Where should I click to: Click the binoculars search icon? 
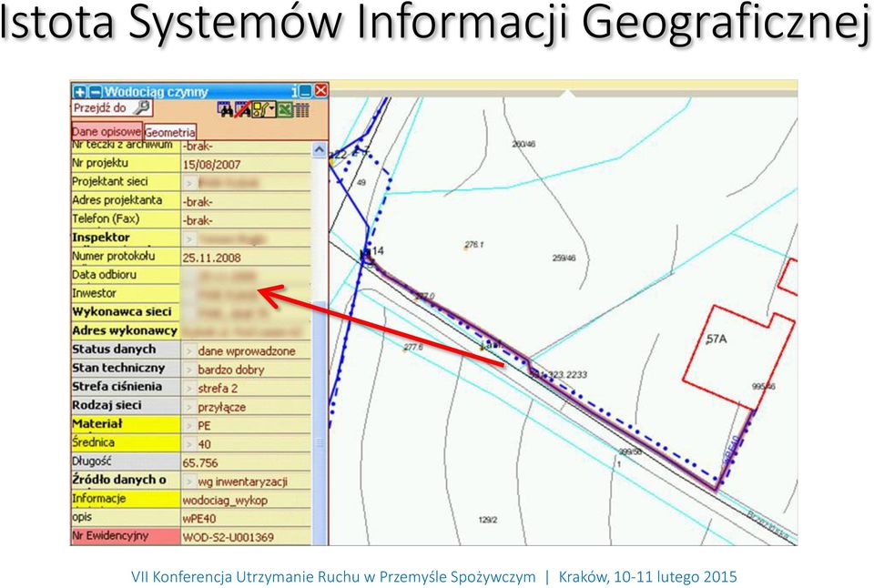[225, 110]
